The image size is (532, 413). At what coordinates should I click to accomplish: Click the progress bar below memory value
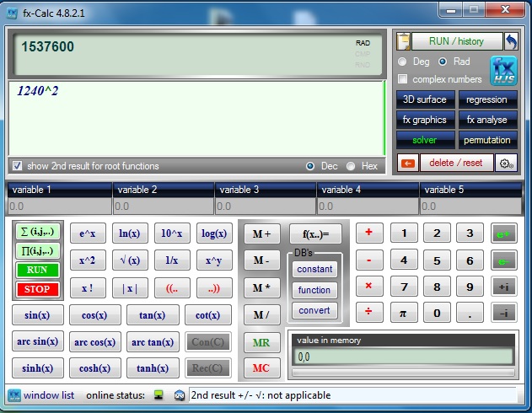click(403, 373)
